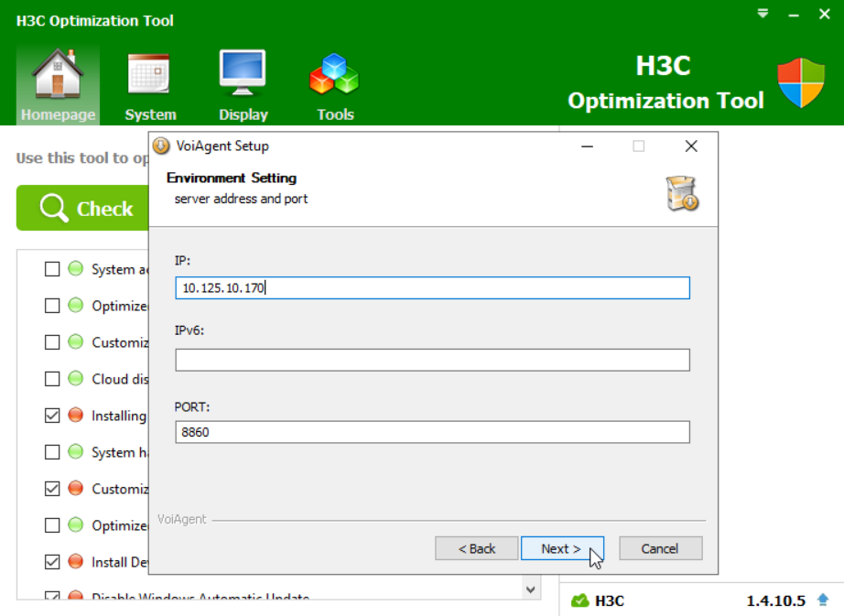Click the green H3C cloud icon
Viewport: 844px width, 616px height.
(x=579, y=600)
